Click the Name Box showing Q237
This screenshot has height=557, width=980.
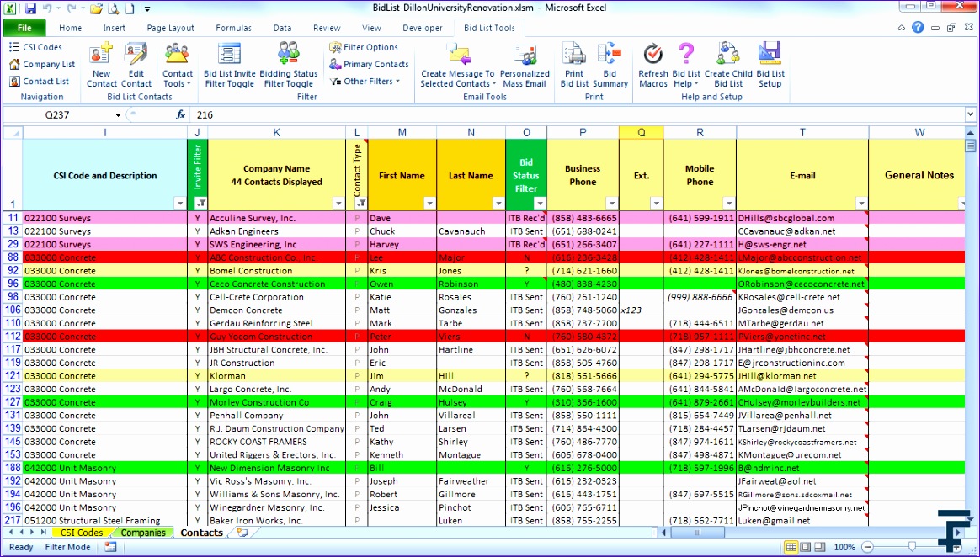tap(57, 114)
